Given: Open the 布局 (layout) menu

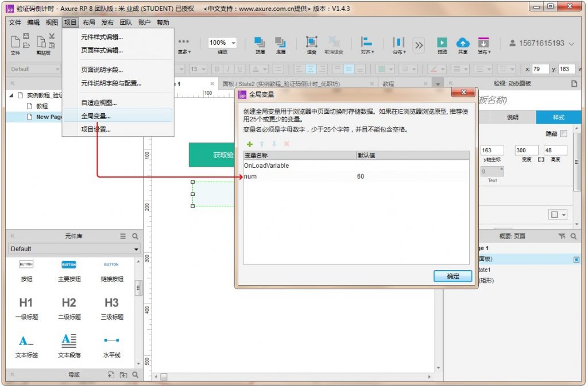Looking at the screenshot, I should pyautogui.click(x=88, y=23).
